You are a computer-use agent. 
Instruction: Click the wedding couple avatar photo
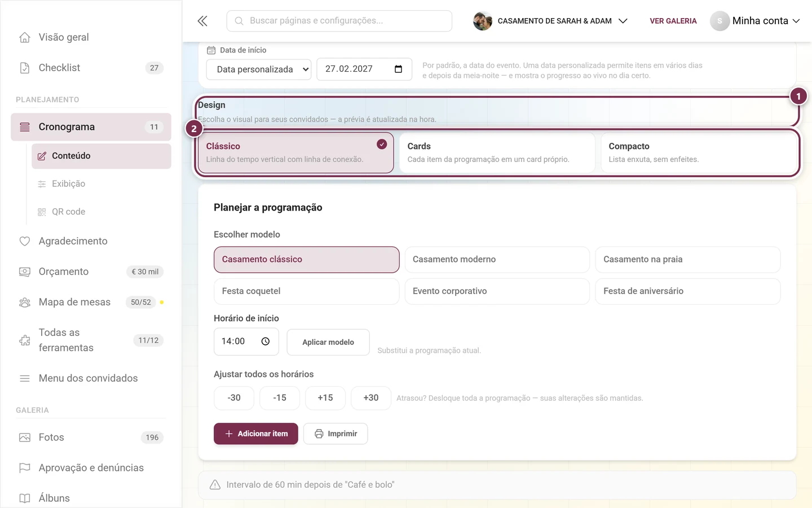483,21
